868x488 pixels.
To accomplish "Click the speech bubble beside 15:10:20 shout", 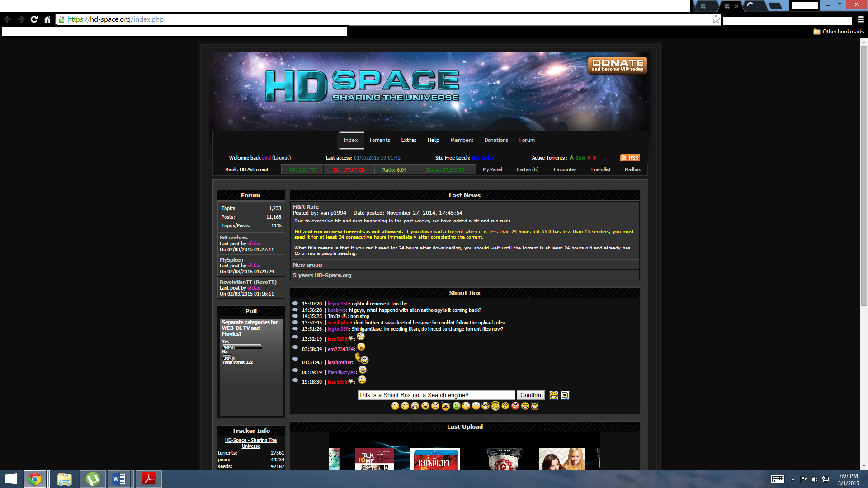I will coord(295,304).
